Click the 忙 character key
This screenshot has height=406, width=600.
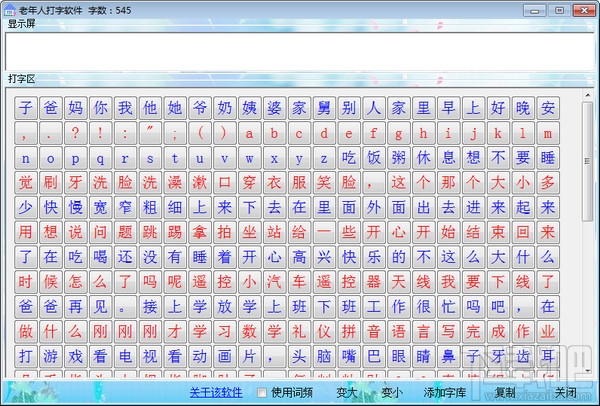pos(448,307)
